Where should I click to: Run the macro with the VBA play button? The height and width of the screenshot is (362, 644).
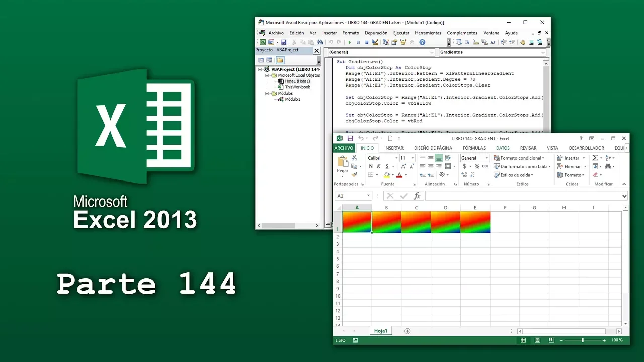coord(350,42)
